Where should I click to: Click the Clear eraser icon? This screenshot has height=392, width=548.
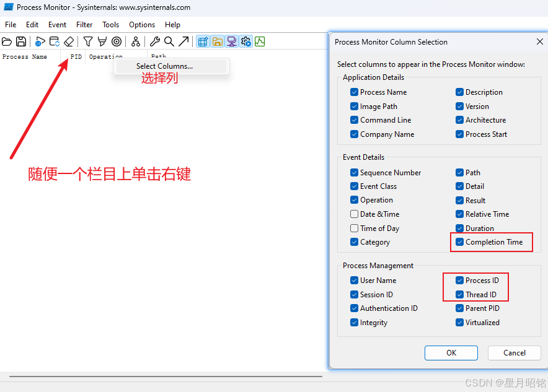point(69,41)
